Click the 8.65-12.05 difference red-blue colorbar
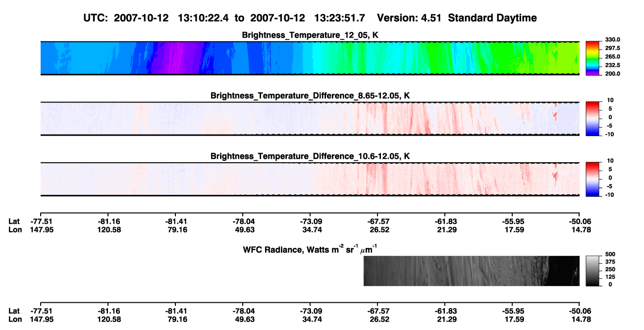 [592, 119]
